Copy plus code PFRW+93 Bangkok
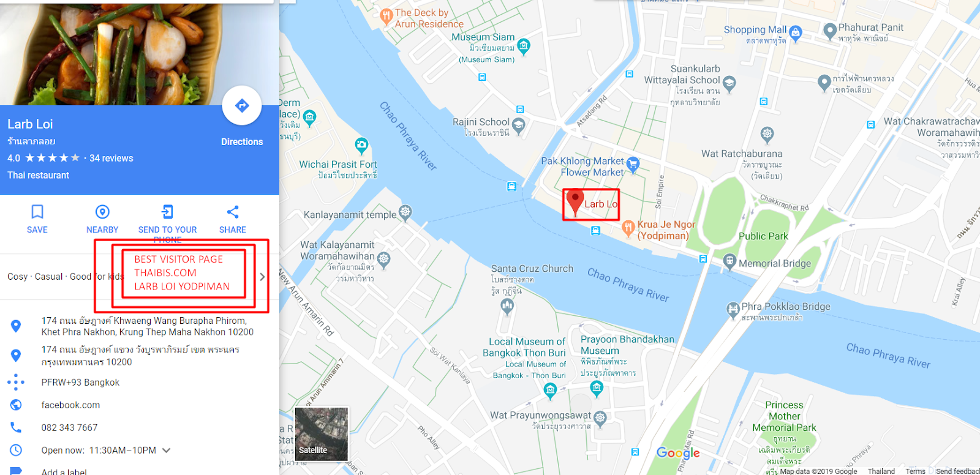The image size is (980, 475). (80, 382)
